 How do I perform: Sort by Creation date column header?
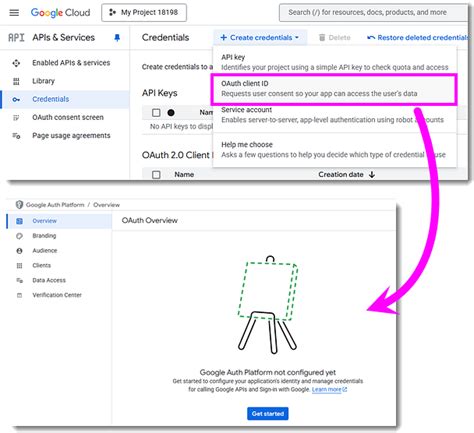pyautogui.click(x=341, y=174)
